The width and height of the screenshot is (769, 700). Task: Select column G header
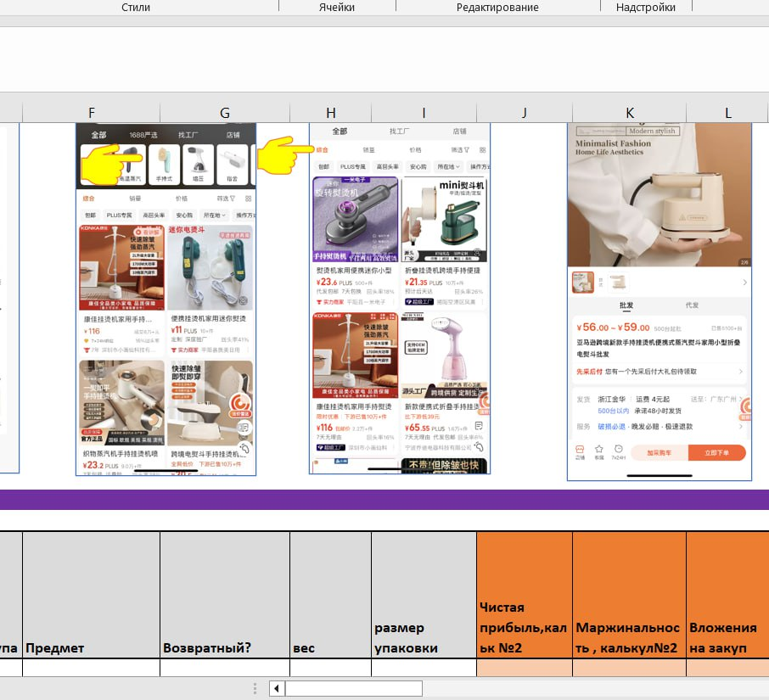point(224,113)
